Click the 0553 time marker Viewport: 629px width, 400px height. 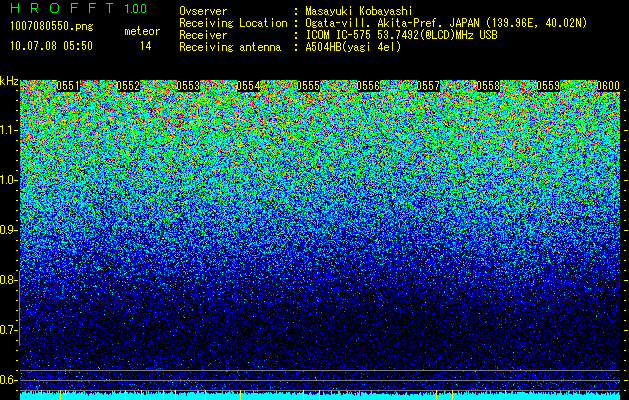(188, 86)
